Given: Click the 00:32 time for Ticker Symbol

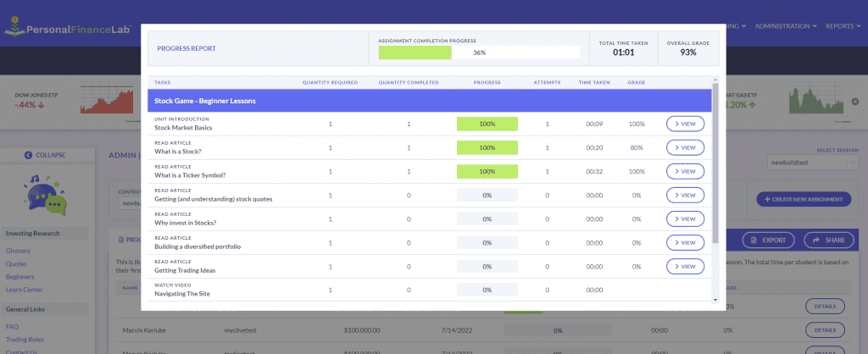Looking at the screenshot, I should coord(594,171).
